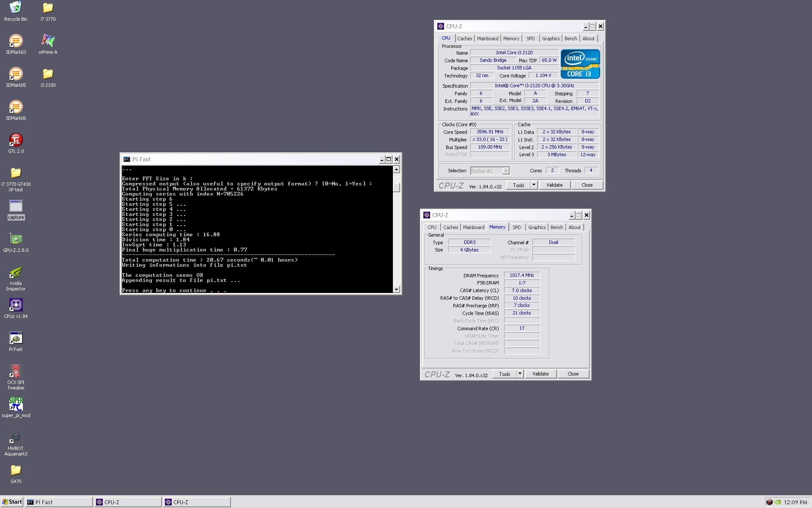Click Validate button in lower CPU-Z
The image size is (812, 508).
pos(540,374)
